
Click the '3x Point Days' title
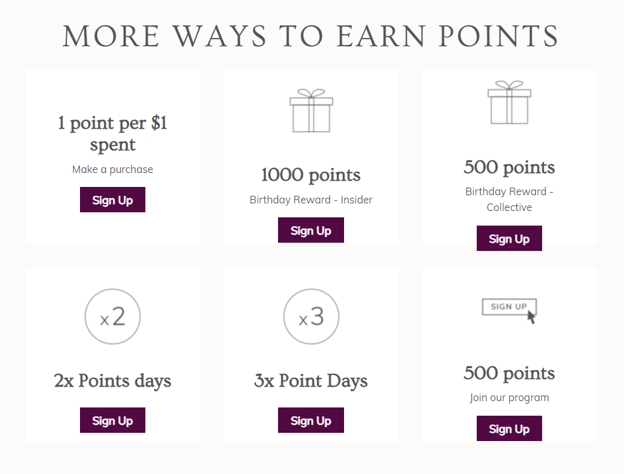311,381
